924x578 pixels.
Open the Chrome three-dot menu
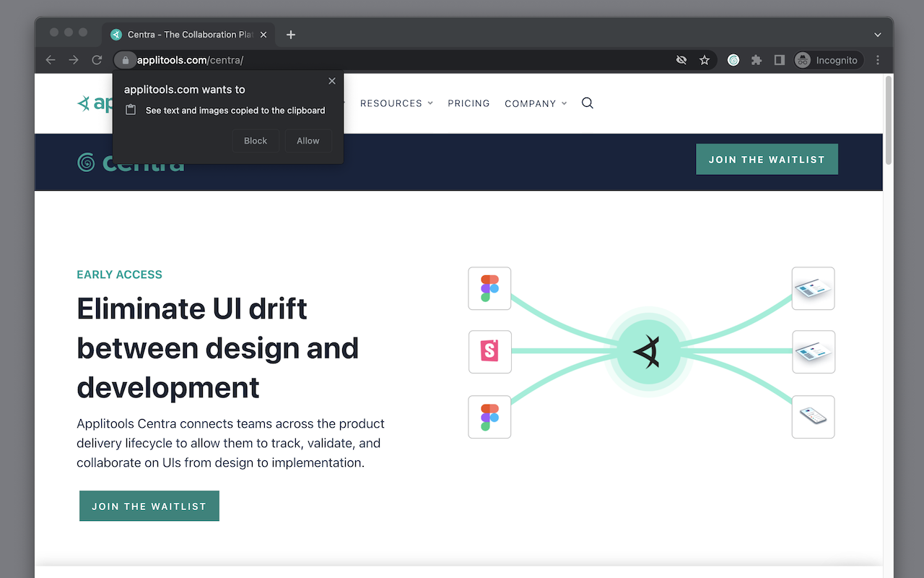click(877, 60)
